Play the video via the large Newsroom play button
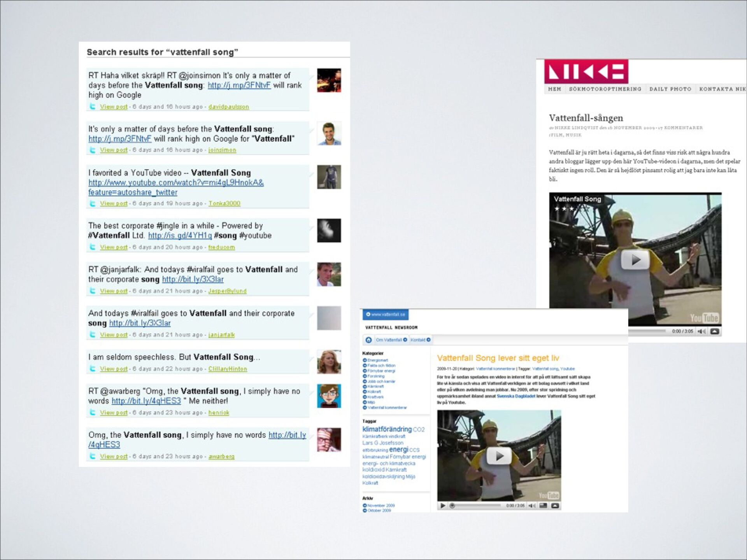 [499, 456]
